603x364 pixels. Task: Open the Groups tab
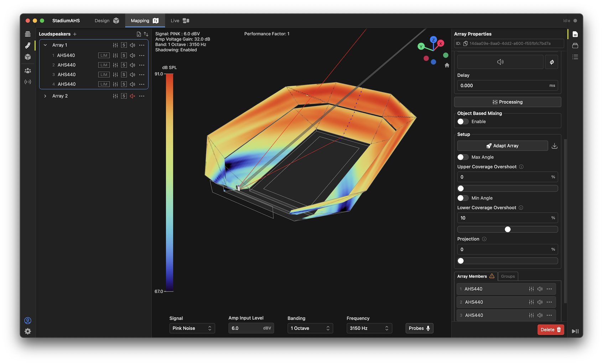tap(508, 276)
